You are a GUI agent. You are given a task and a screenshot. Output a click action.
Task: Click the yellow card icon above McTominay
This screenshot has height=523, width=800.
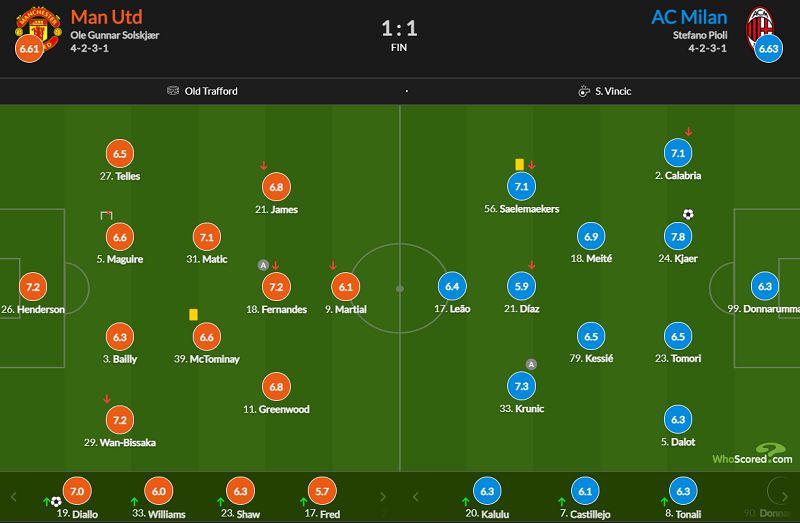193,314
